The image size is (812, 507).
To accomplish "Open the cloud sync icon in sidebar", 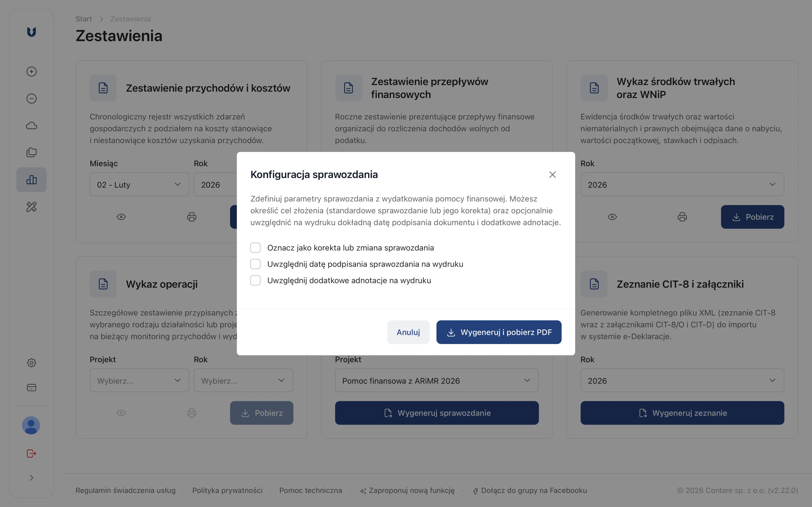I will coord(31,125).
